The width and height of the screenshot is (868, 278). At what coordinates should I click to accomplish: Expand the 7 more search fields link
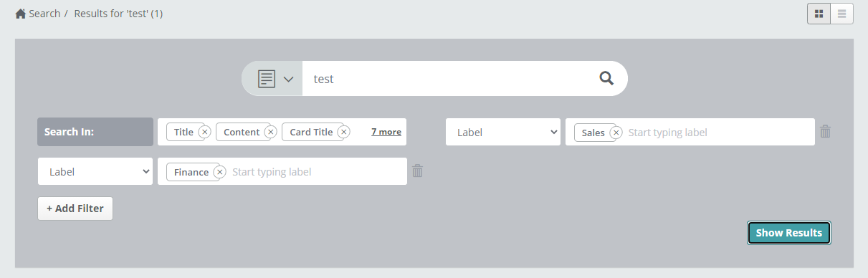coord(386,132)
